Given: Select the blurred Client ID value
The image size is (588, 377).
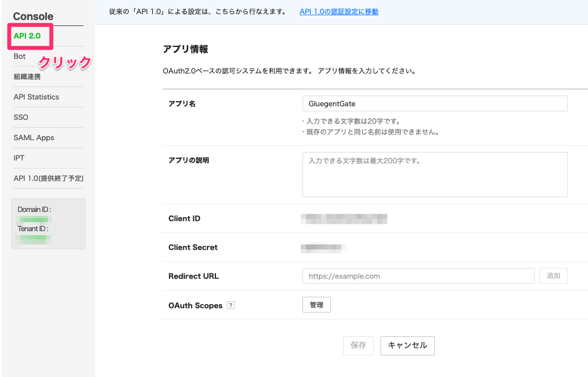Looking at the screenshot, I should tap(344, 219).
